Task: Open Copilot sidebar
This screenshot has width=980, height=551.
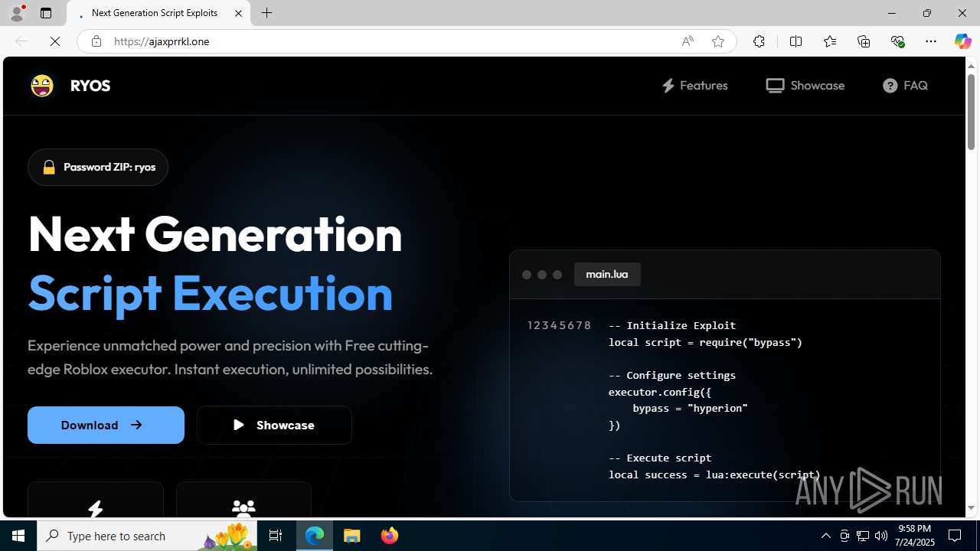Action: click(962, 41)
